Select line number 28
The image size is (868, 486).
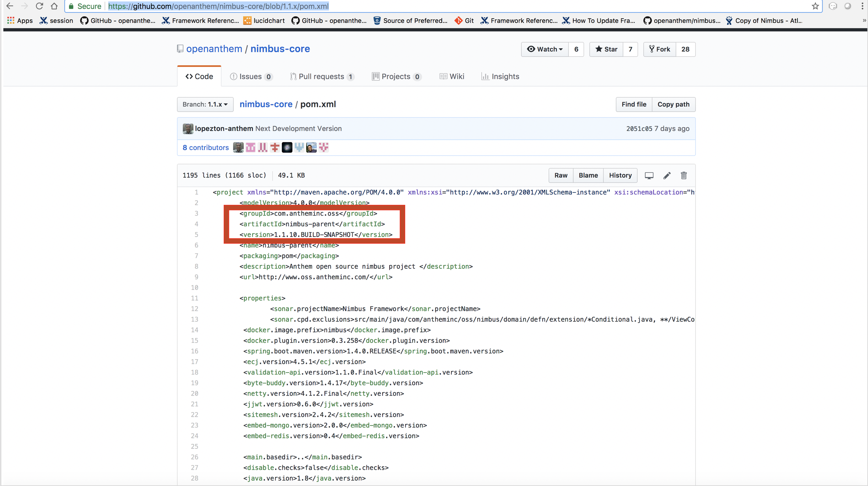[195, 478]
